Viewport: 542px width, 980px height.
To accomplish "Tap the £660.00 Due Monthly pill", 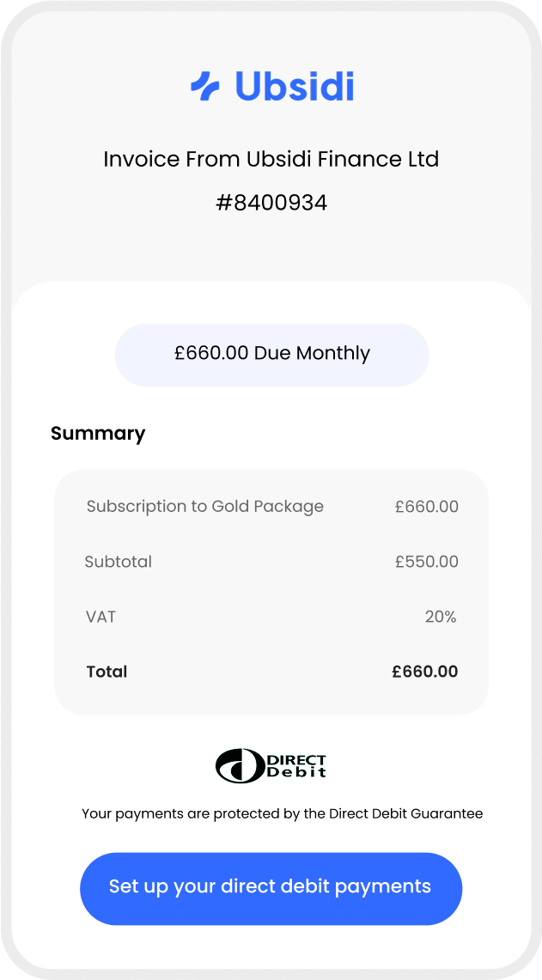I will pos(271,354).
